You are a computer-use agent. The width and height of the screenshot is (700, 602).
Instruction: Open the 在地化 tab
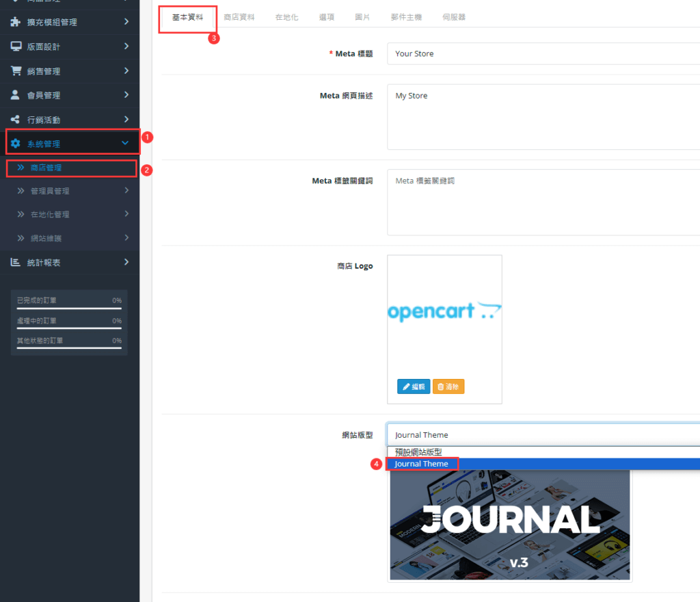click(286, 17)
